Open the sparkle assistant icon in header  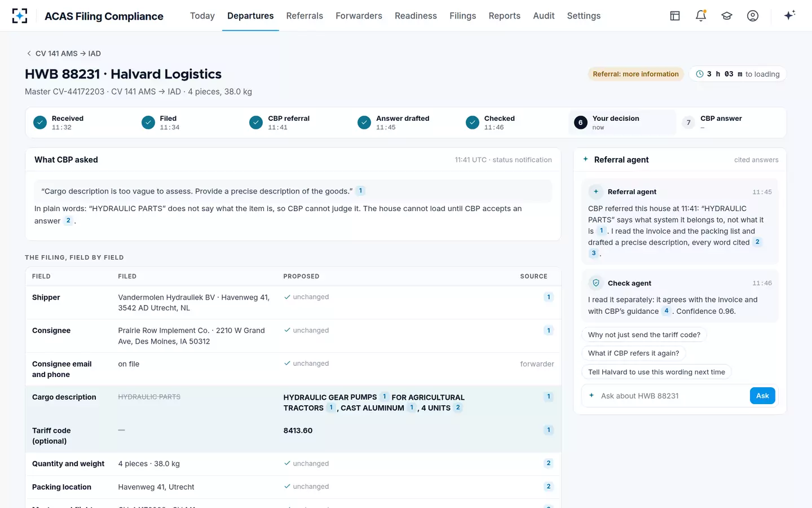pos(789,15)
